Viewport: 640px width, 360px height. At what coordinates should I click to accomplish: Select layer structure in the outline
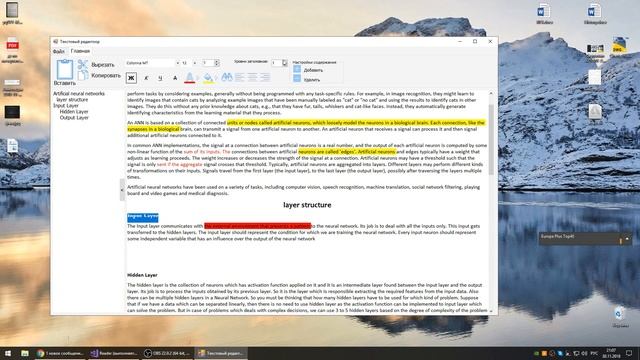pos(72,100)
